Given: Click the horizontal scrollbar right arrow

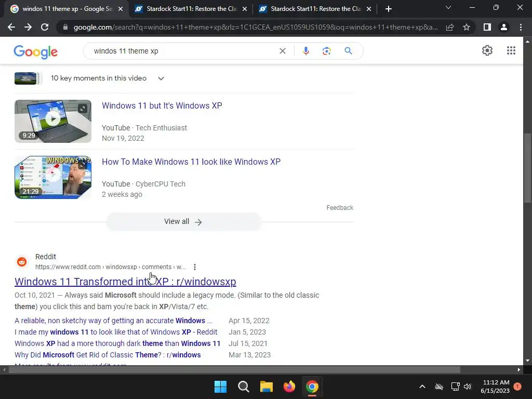Looking at the screenshot, I should (519, 370).
